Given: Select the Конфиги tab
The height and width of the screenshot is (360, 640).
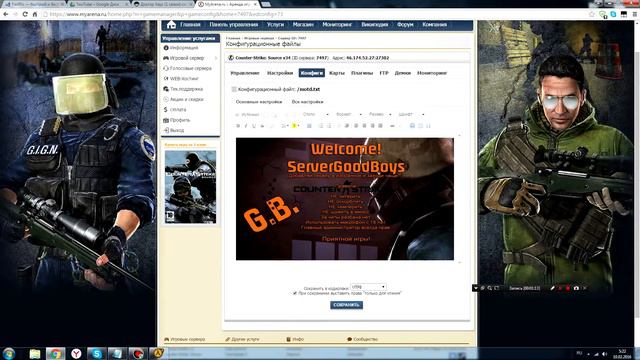Looking at the screenshot, I should point(311,73).
